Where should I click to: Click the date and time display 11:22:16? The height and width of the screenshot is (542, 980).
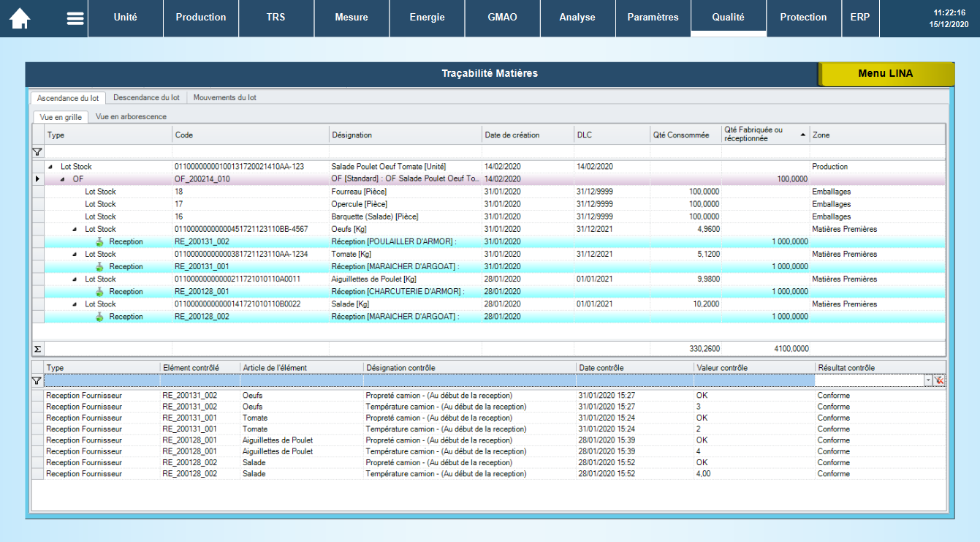[949, 18]
